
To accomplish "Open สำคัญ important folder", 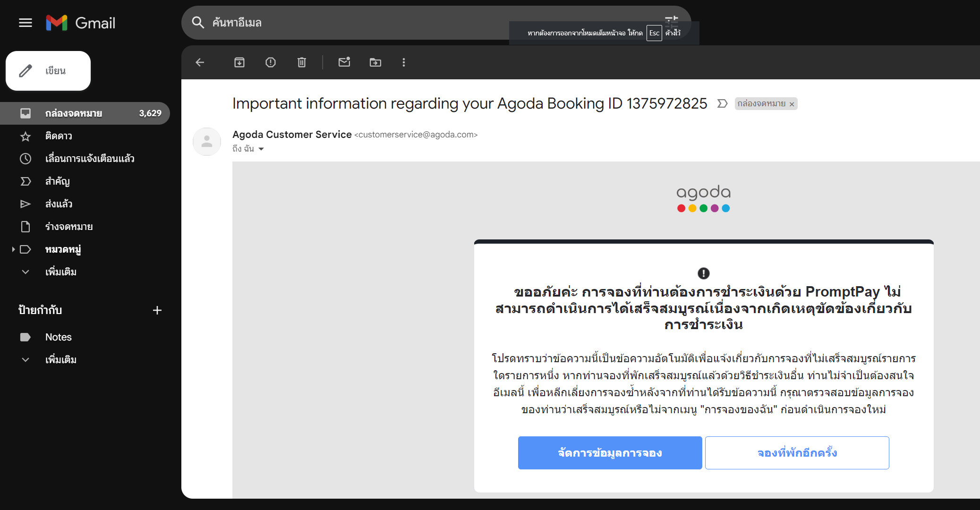I will click(85, 181).
